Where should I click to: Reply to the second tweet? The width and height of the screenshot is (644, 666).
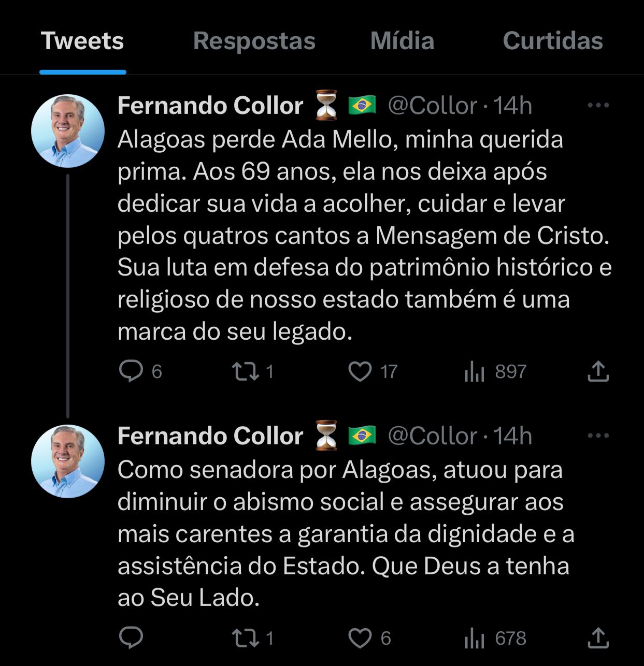click(x=131, y=639)
